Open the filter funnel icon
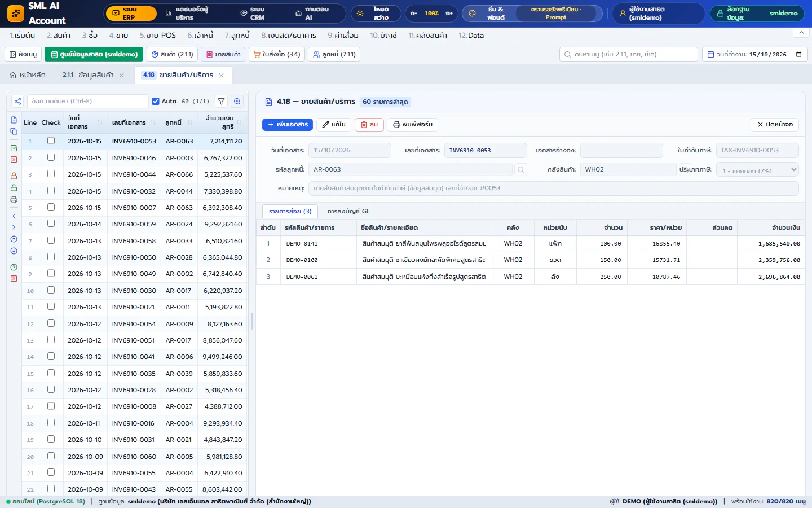This screenshot has width=812, height=508. click(x=222, y=102)
